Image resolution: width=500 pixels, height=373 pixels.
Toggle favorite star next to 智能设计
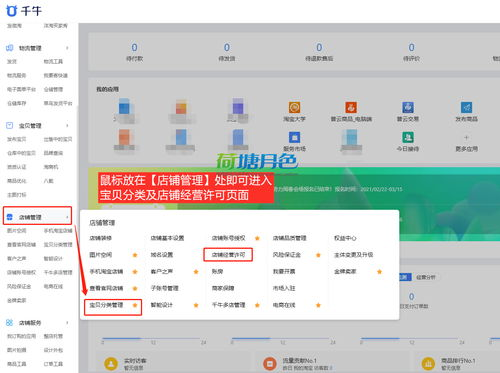tap(196, 305)
